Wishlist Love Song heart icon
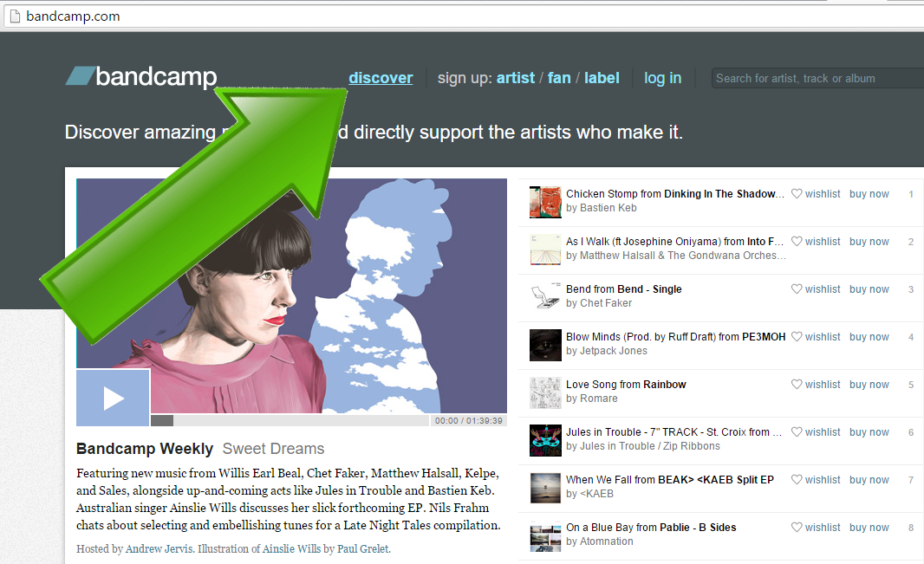The height and width of the screenshot is (564, 924). point(796,385)
